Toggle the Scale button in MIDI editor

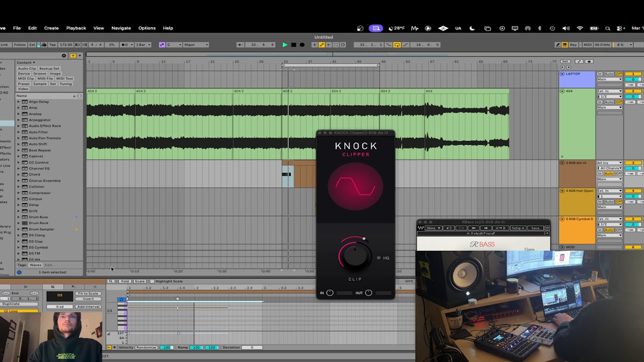point(140,281)
